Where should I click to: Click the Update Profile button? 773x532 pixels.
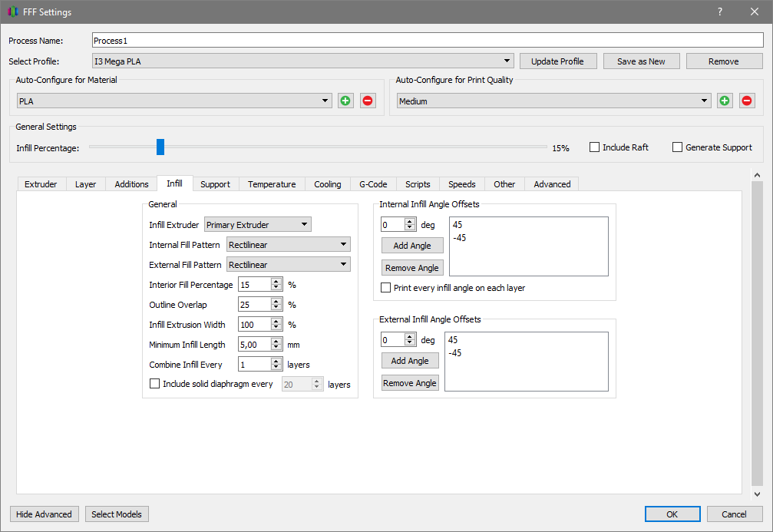(557, 61)
